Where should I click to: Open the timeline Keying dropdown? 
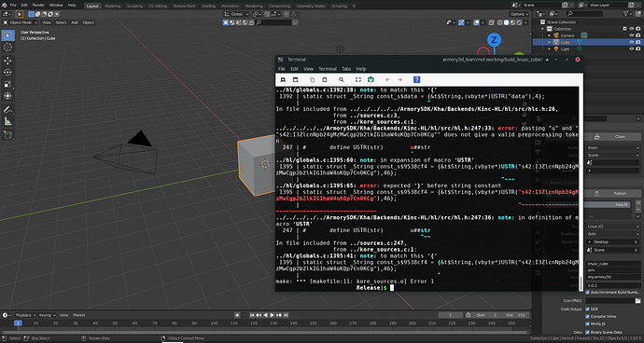click(x=48, y=315)
